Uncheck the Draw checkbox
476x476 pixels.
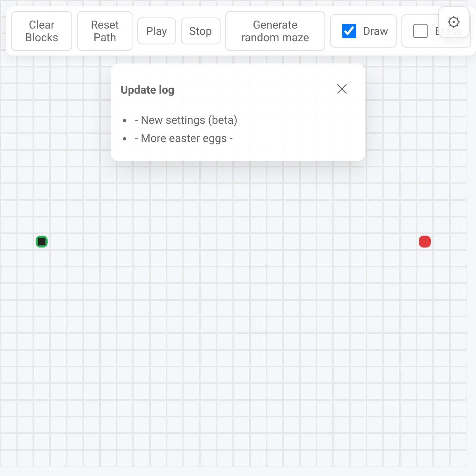349,31
